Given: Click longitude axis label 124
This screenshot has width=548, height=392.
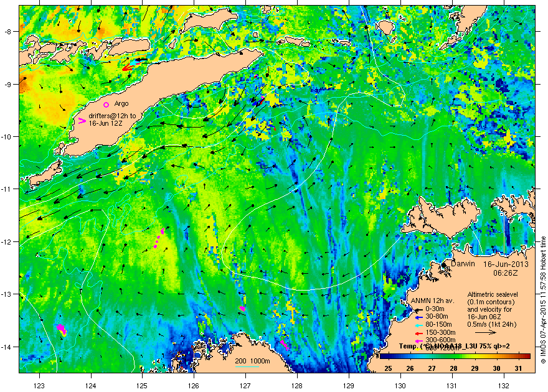Looking at the screenshot, I should tap(91, 386).
